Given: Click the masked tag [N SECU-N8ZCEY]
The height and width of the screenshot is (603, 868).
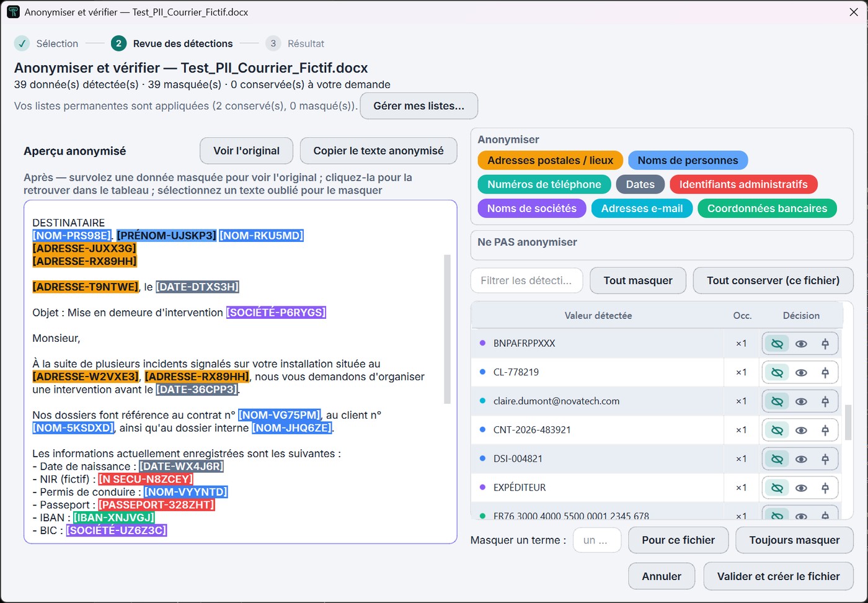Looking at the screenshot, I should tap(146, 479).
